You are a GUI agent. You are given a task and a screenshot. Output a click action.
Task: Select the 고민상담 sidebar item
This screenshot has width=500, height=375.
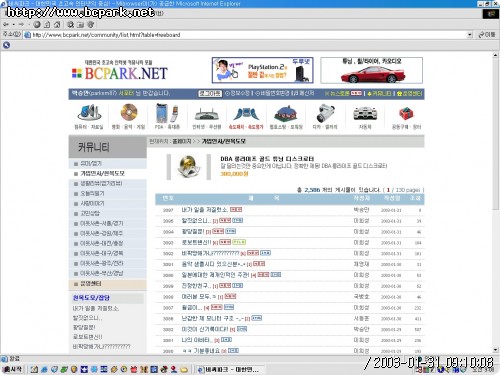(90, 213)
